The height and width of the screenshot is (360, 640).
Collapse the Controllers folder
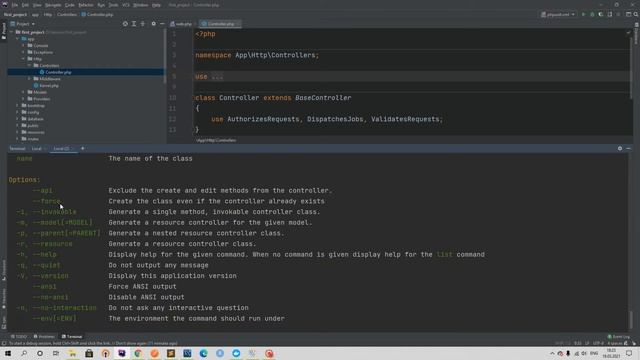click(29, 65)
